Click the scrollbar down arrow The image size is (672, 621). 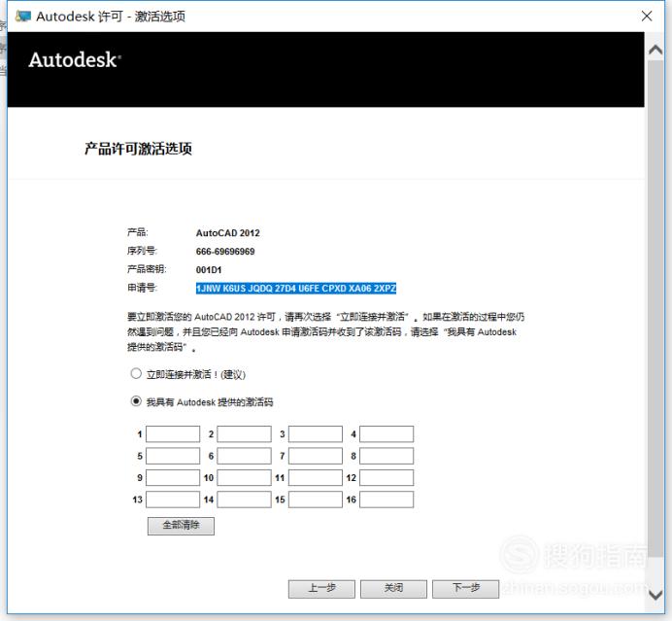click(655, 595)
